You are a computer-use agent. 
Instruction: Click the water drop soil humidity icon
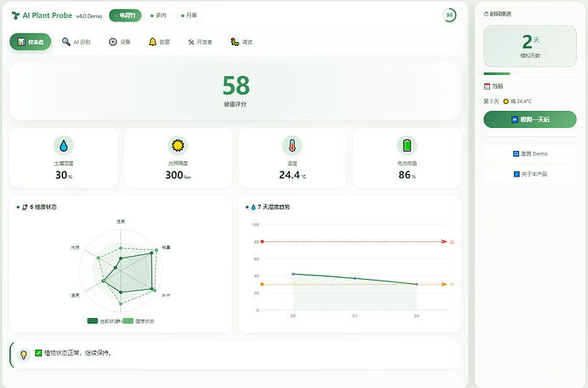64,146
